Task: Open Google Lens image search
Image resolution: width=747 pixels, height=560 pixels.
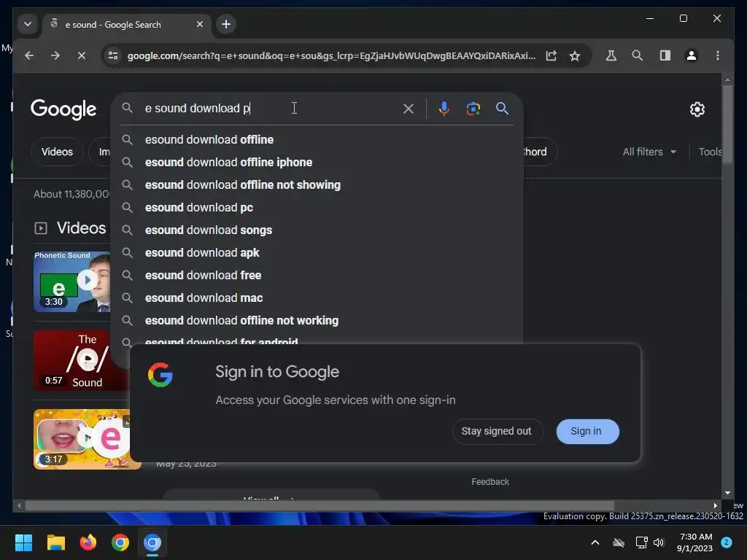Action: coord(473,109)
